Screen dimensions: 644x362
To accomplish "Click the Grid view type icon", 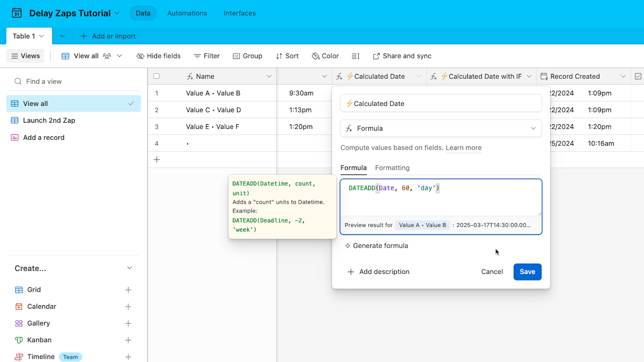I will pyautogui.click(x=19, y=290).
